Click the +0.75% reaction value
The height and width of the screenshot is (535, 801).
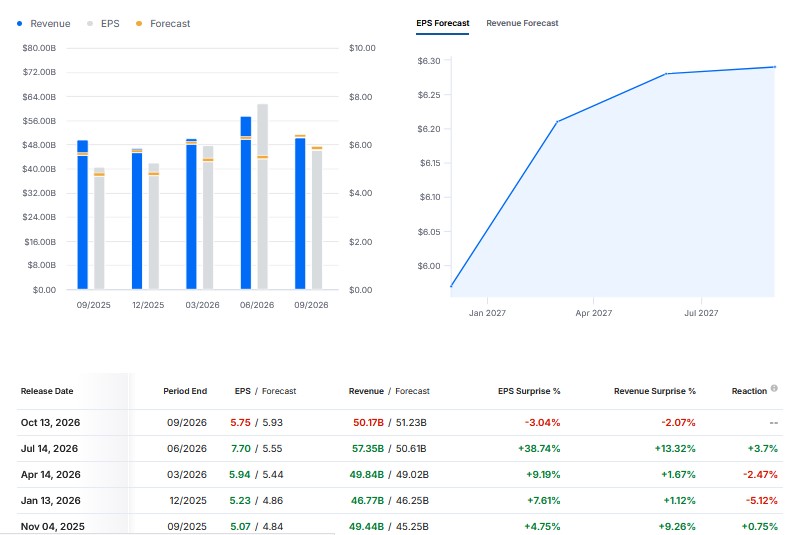760,526
